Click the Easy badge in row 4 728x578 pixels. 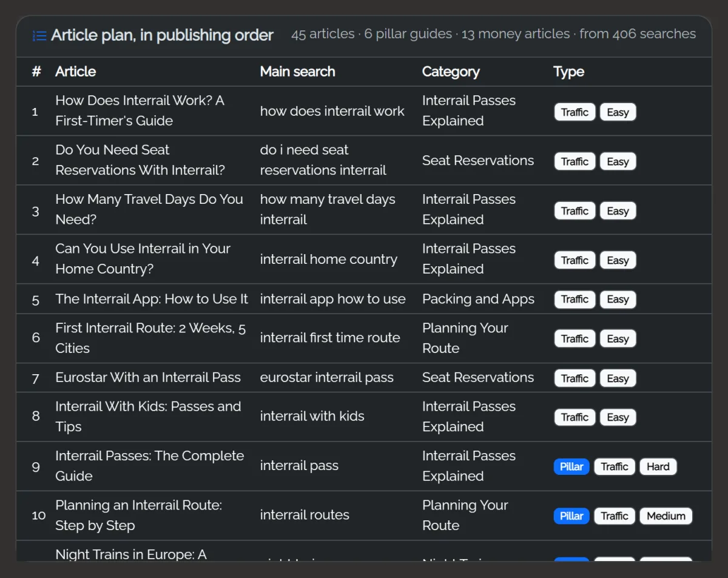pos(618,260)
